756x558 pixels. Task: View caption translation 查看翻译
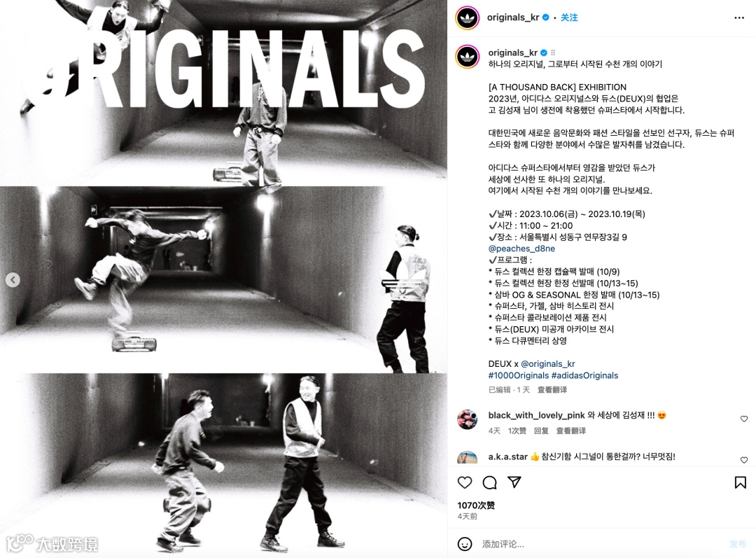coord(552,390)
